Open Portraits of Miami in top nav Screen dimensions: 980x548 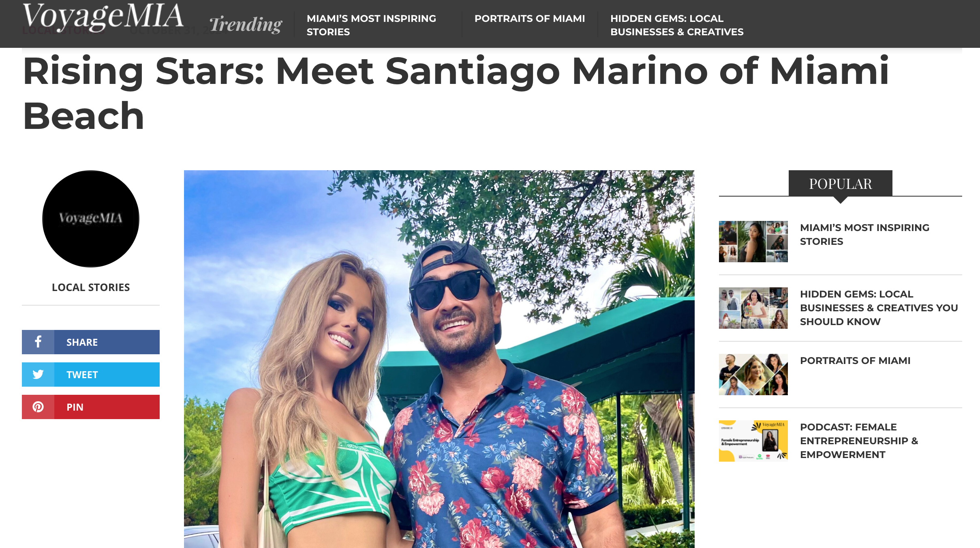[x=530, y=18]
